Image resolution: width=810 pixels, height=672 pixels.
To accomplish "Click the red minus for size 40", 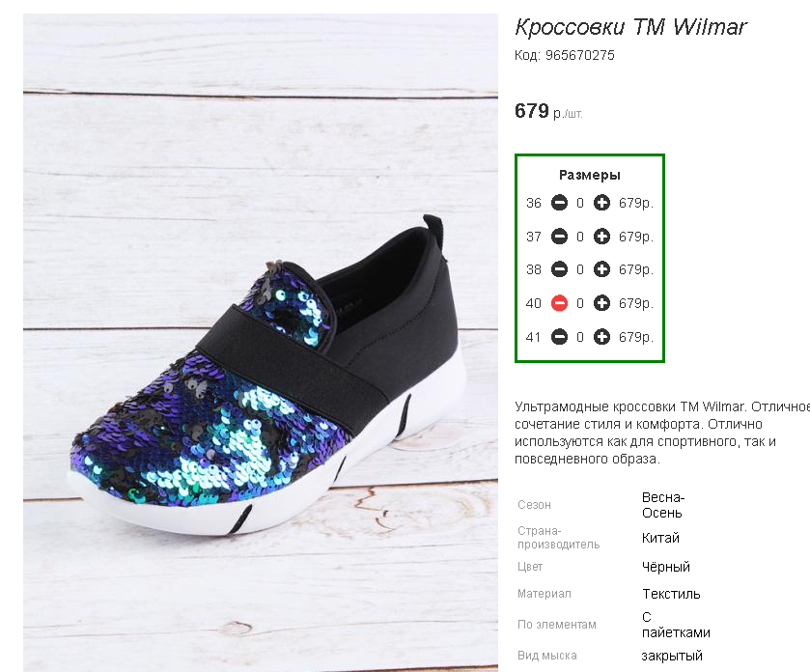I will [559, 302].
